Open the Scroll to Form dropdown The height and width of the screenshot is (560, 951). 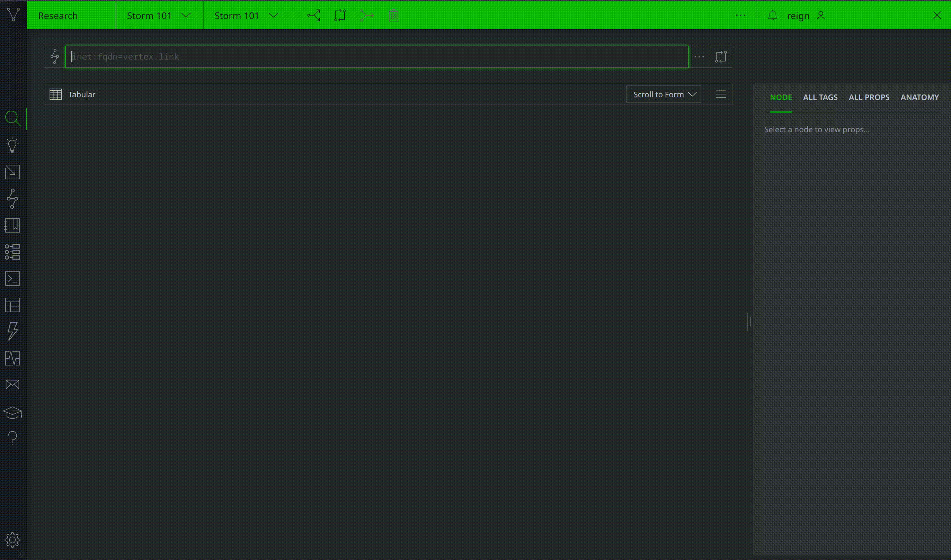click(x=663, y=94)
